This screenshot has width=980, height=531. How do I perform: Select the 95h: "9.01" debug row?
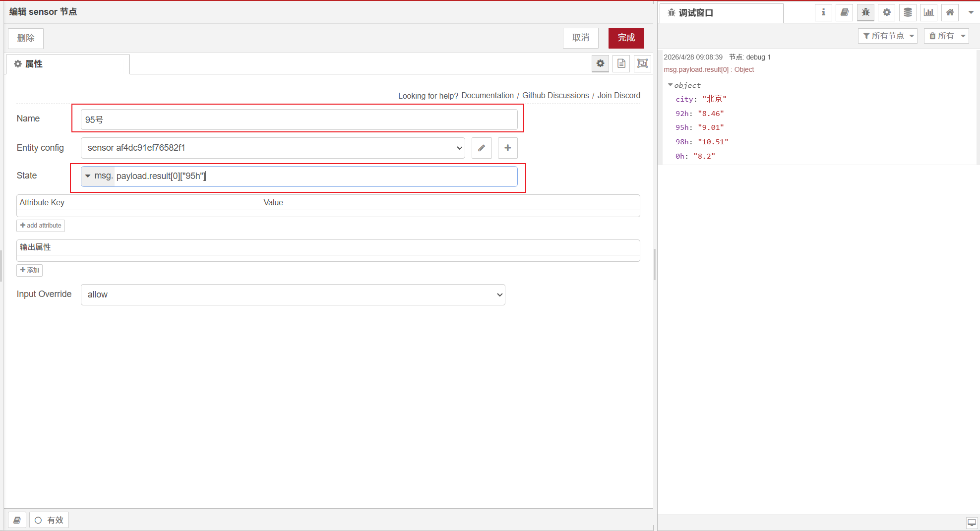point(700,127)
